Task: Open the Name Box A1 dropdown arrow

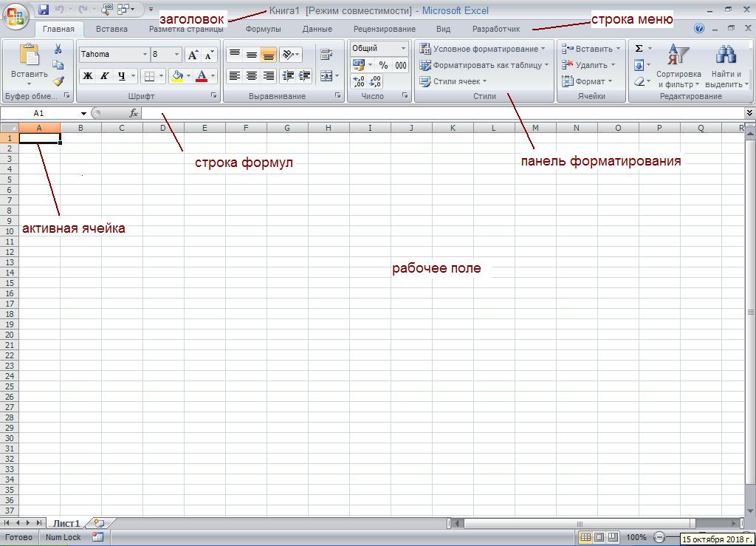Action: (x=83, y=113)
